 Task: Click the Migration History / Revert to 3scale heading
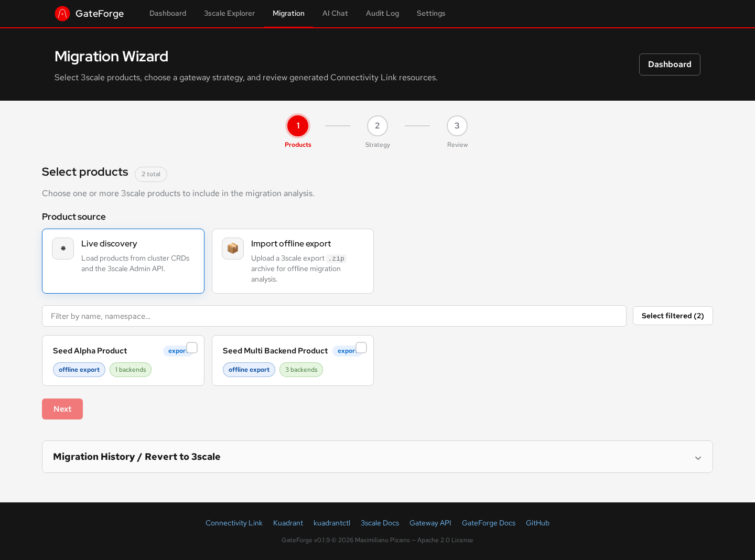(x=137, y=457)
